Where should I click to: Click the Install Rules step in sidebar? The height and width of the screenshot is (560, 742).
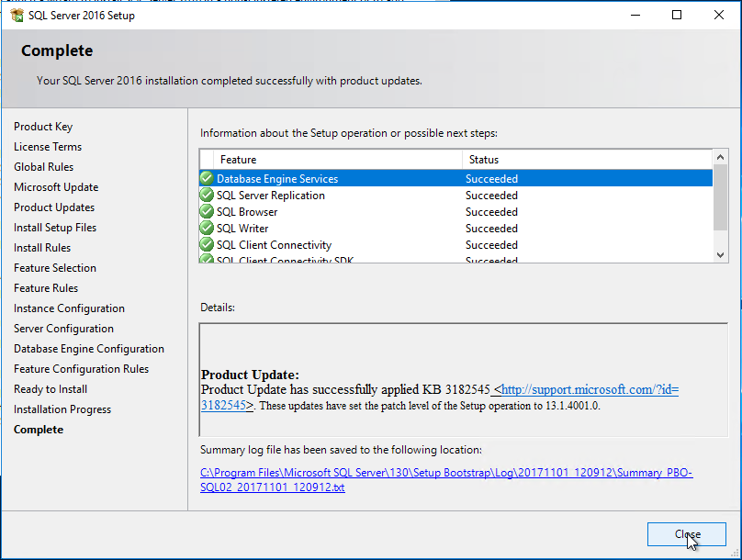42,248
